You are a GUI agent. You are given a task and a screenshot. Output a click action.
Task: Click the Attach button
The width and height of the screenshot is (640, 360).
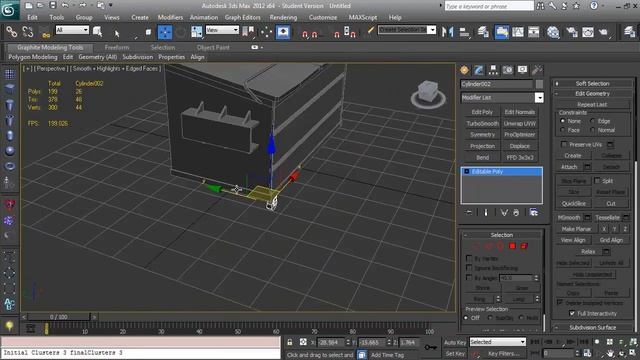tap(569, 167)
